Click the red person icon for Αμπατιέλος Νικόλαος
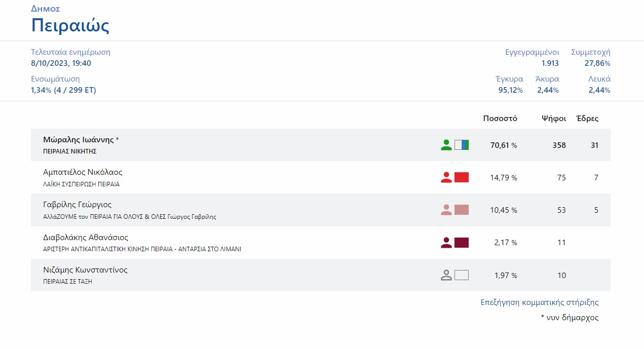The width and height of the screenshot is (644, 349). click(446, 178)
